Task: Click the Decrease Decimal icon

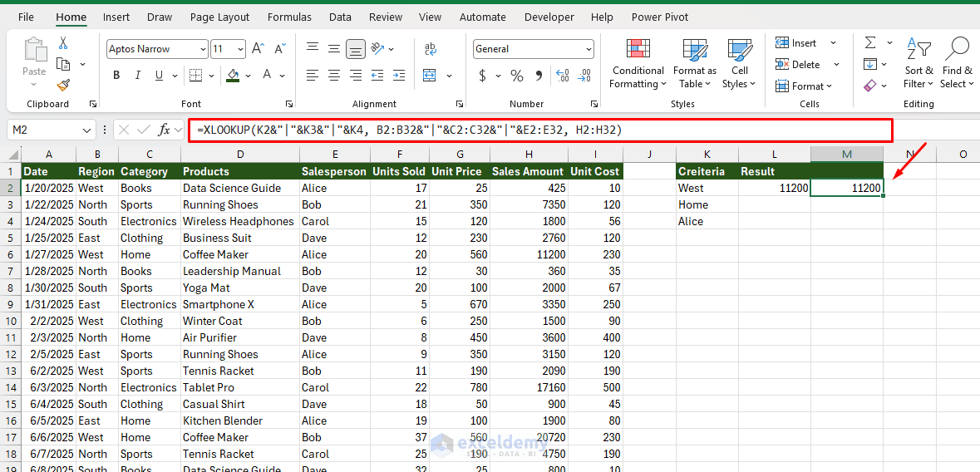Action: 584,76
